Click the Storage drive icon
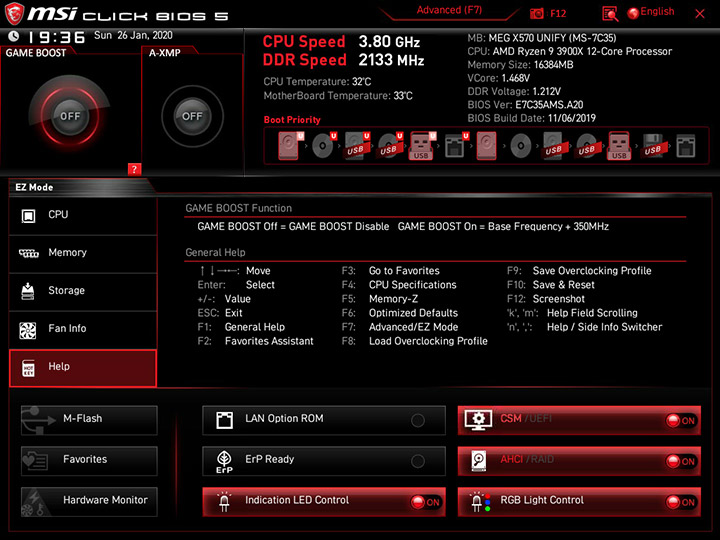 [x=28, y=291]
